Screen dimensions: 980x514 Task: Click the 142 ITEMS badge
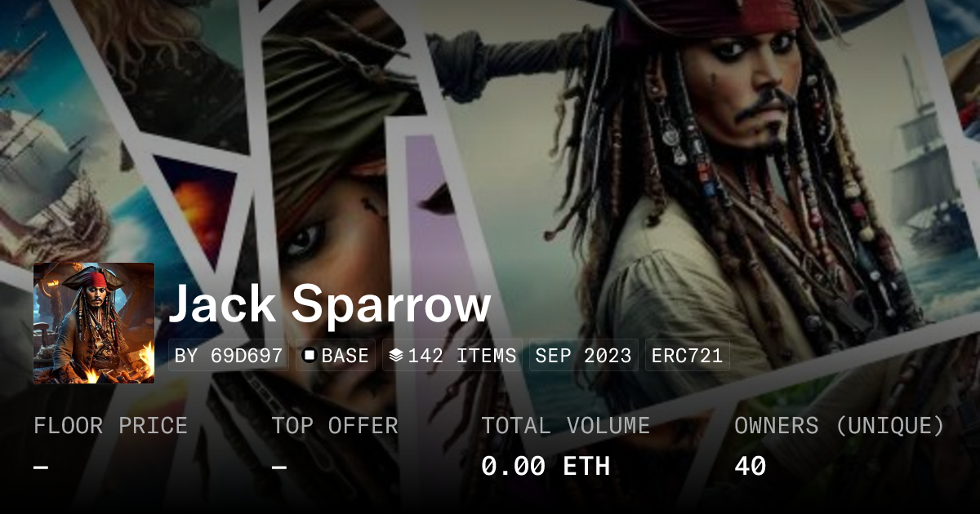pos(452,356)
